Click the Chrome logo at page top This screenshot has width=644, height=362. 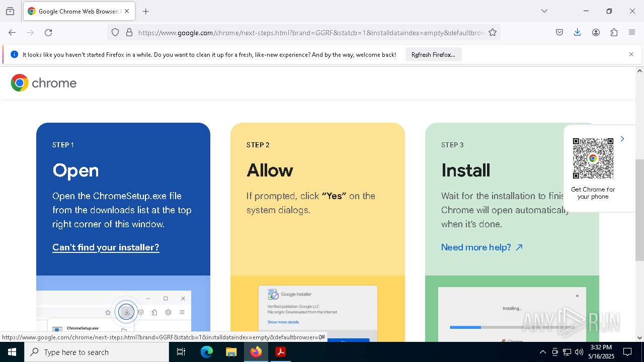[x=44, y=83]
